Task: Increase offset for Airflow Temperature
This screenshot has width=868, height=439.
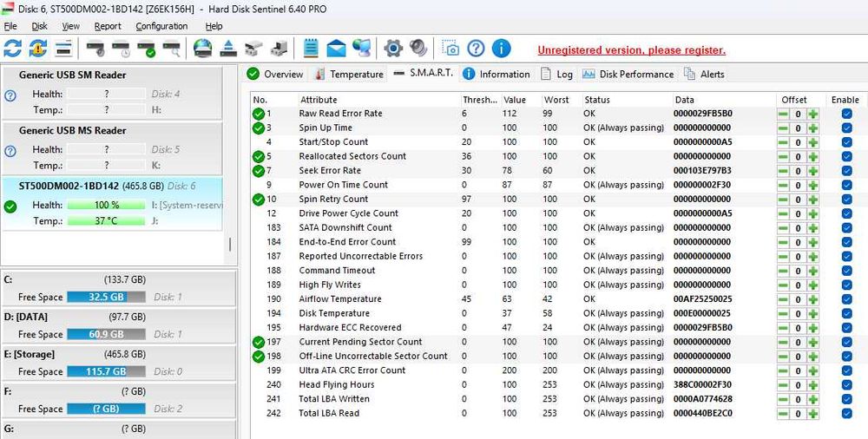Action: [812, 299]
